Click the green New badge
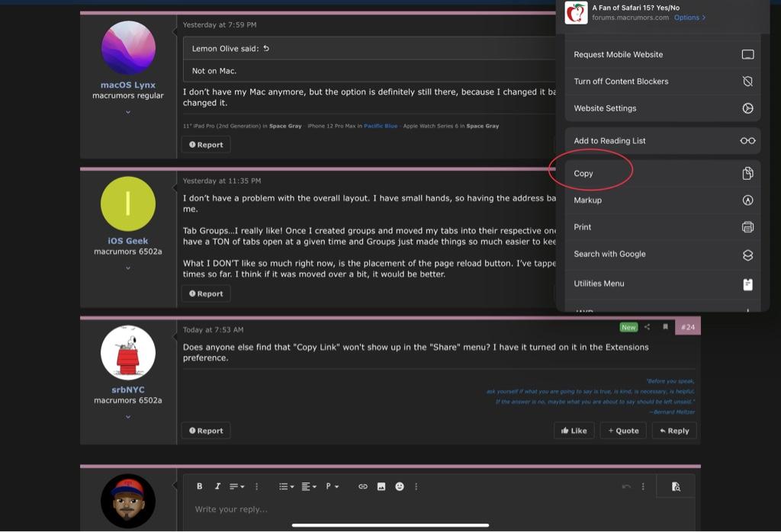The width and height of the screenshot is (781, 532). click(628, 327)
